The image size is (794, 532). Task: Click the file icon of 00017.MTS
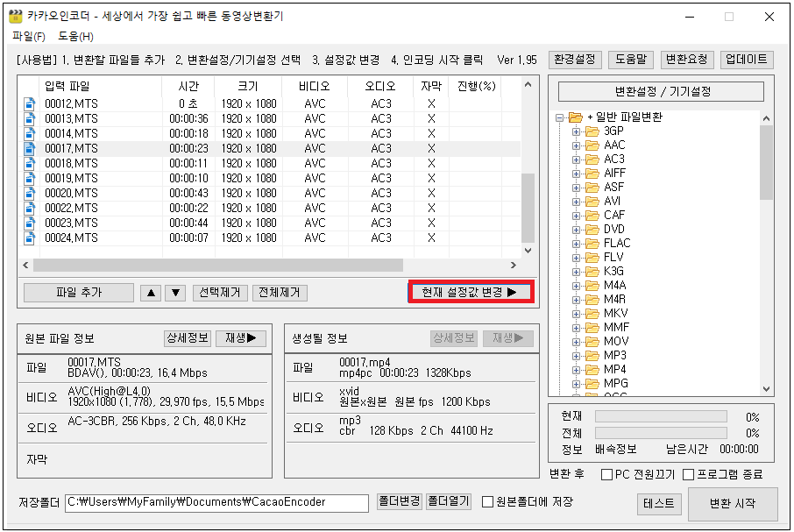pos(30,149)
